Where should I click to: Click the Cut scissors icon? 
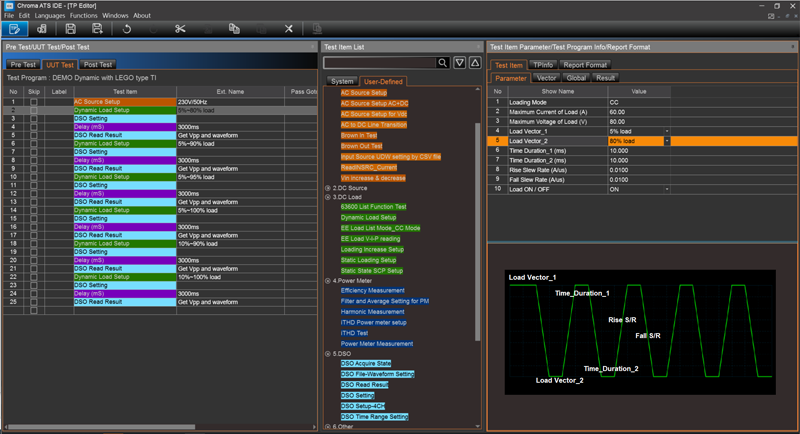click(180, 30)
